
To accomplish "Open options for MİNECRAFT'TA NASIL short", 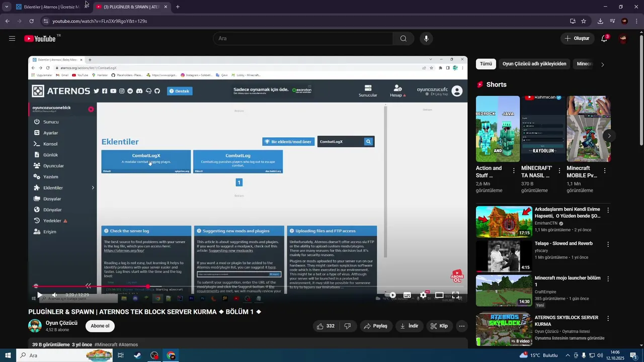I will point(559,171).
